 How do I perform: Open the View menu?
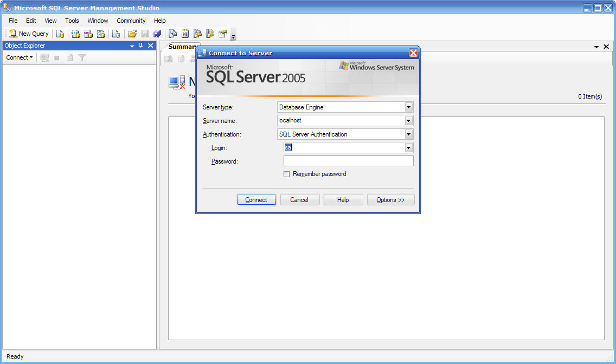click(50, 21)
